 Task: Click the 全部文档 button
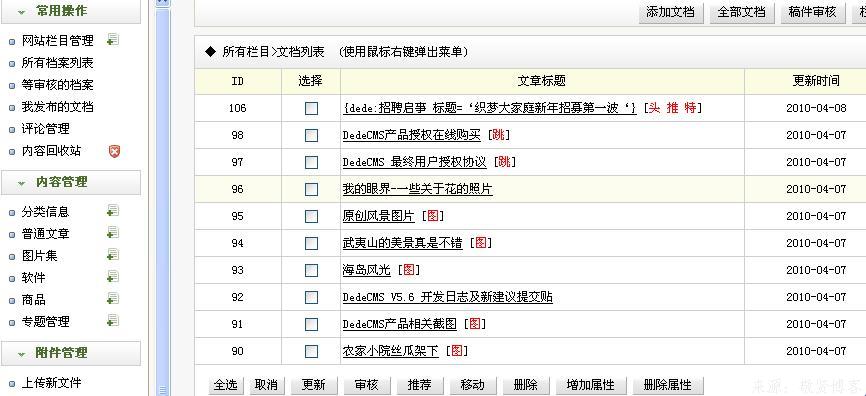[x=741, y=12]
